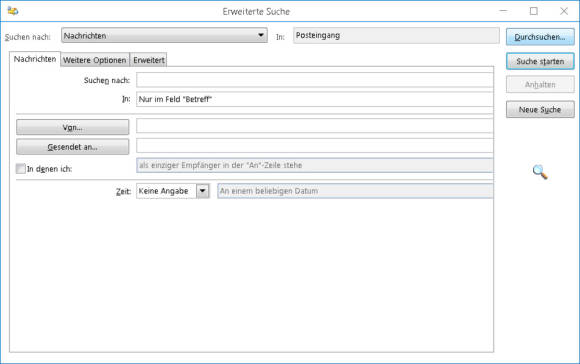The image size is (580, 364).
Task: Click the Erweiterte Suche window icon
Action: tap(13, 11)
